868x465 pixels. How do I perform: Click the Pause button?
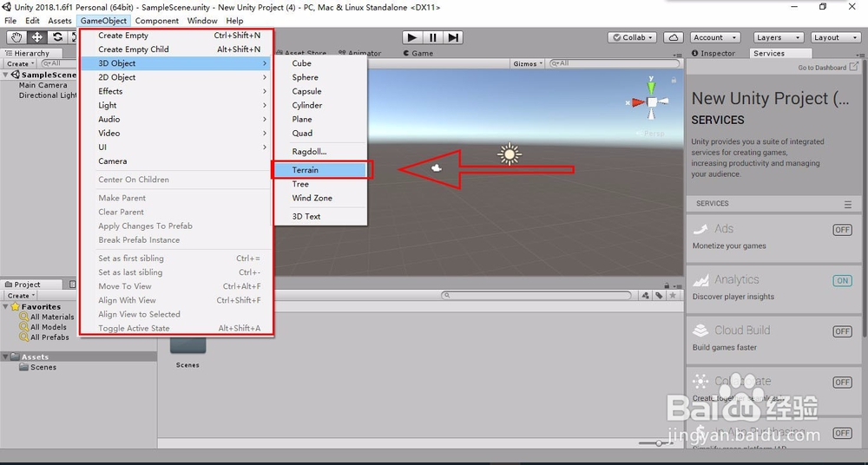(x=432, y=37)
